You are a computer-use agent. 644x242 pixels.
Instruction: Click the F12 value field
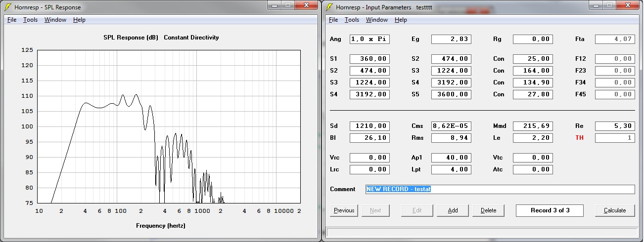(615, 59)
